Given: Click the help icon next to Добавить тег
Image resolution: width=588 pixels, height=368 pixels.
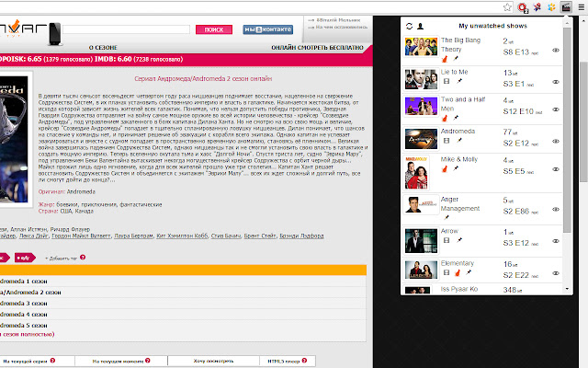Looking at the screenshot, I should pyautogui.click(x=83, y=258).
